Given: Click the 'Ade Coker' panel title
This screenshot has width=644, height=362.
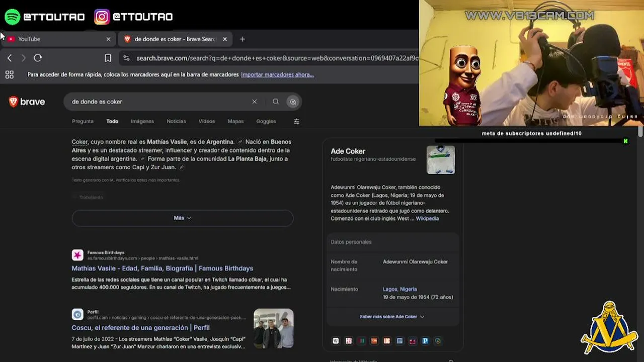Looking at the screenshot, I should point(348,151).
